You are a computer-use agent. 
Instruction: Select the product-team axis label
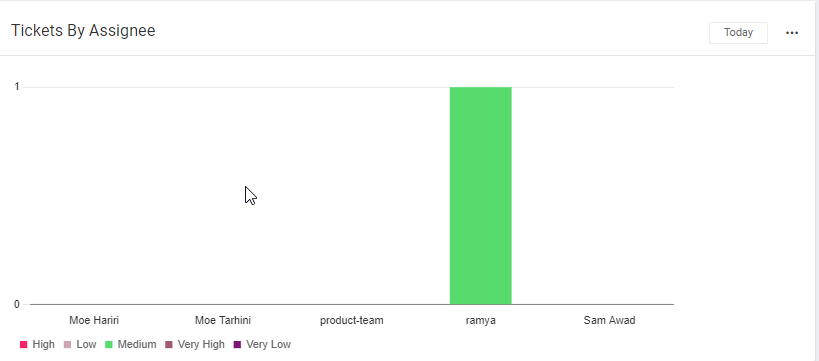coord(352,320)
